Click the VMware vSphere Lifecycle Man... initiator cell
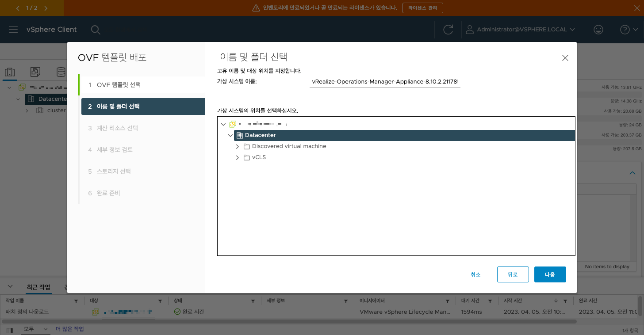Image resolution: width=644 pixels, height=335 pixels. (x=405, y=312)
